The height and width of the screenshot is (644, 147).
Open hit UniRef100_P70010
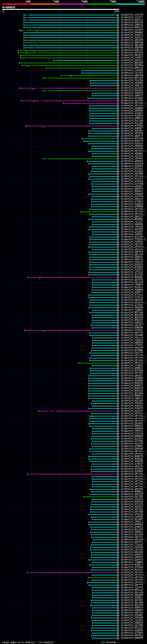[132, 297]
